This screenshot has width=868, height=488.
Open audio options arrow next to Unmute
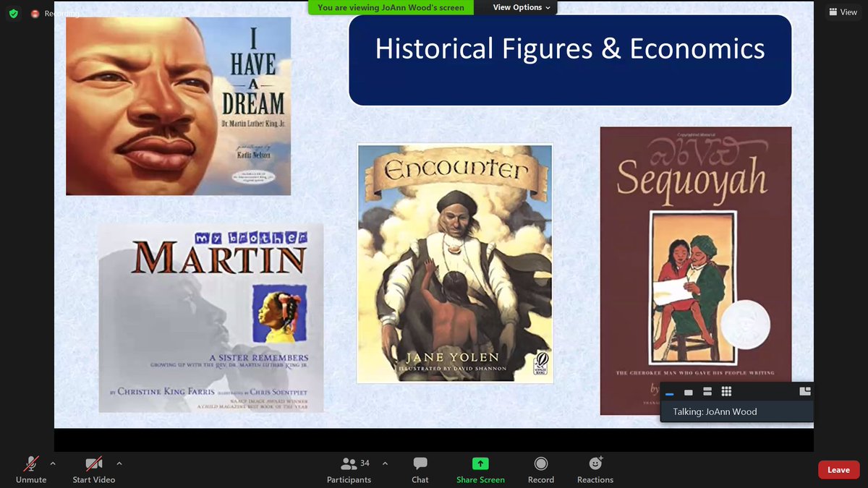click(x=53, y=463)
